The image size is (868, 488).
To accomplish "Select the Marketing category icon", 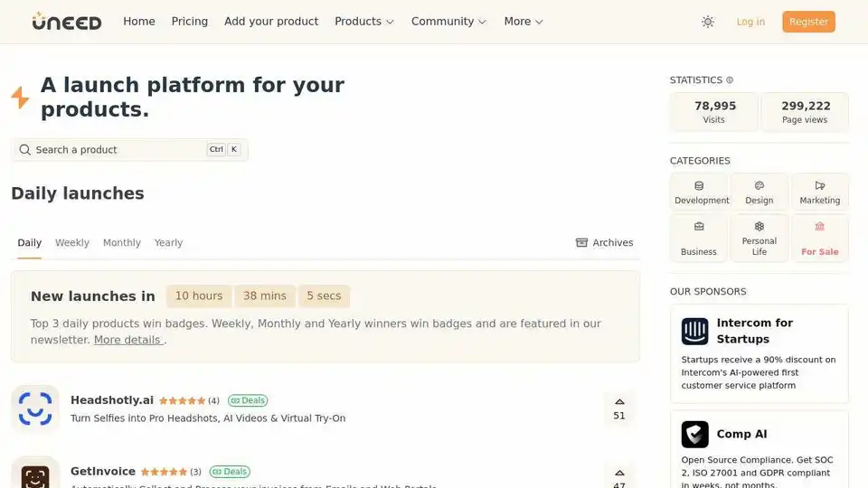I will (820, 186).
